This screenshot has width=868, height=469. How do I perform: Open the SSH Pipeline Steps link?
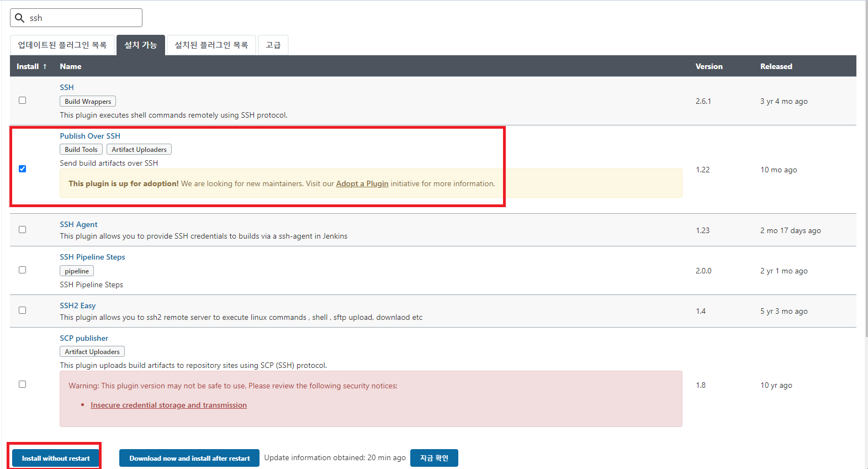click(x=92, y=257)
